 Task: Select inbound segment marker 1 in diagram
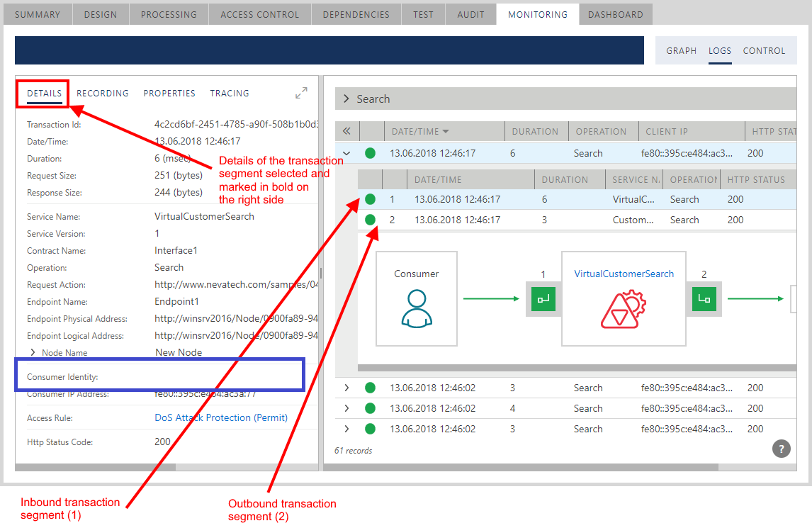(x=543, y=299)
